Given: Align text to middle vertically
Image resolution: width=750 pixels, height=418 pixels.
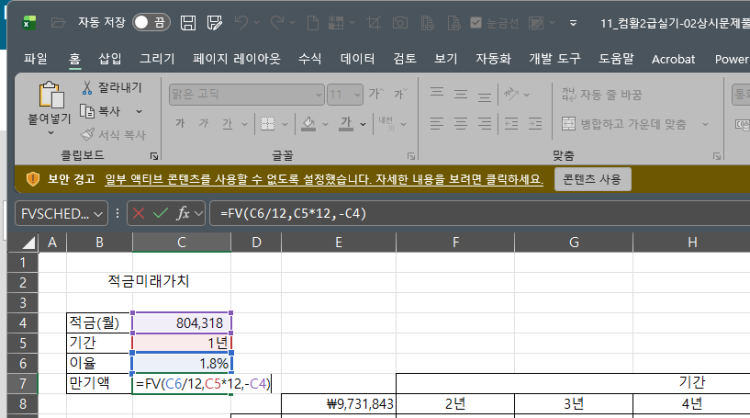Looking at the screenshot, I should tap(461, 94).
